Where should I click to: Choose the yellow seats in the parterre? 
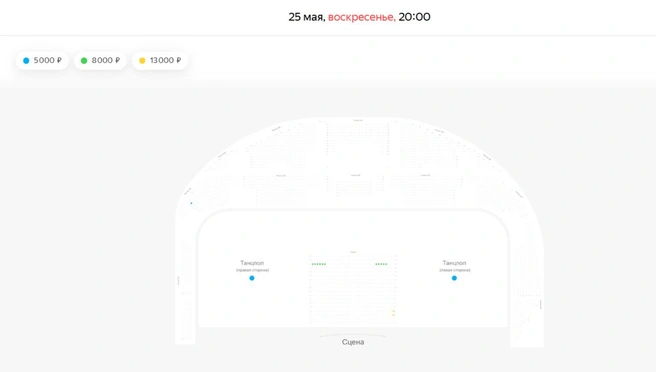point(393,313)
